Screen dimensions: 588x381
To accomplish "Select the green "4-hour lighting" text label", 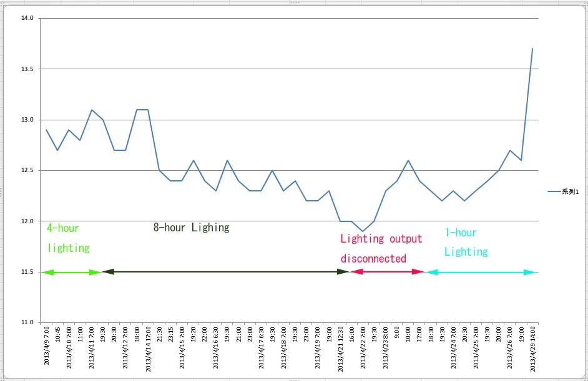I will tap(69, 238).
